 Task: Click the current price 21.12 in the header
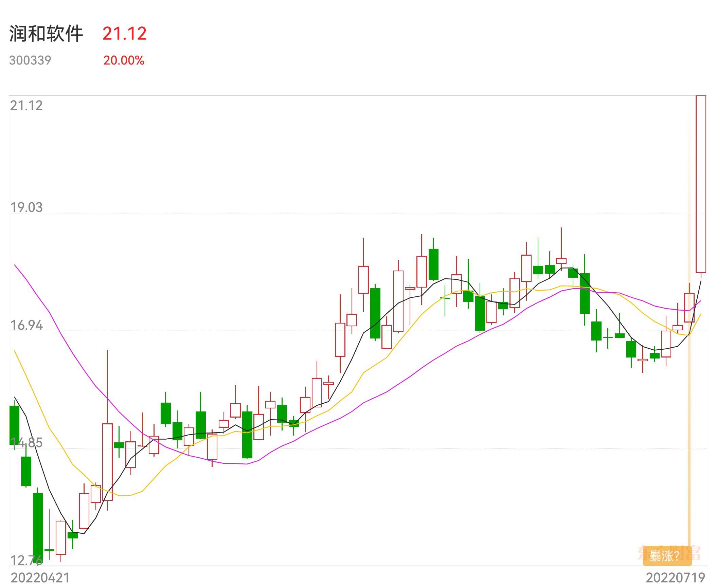(x=125, y=34)
